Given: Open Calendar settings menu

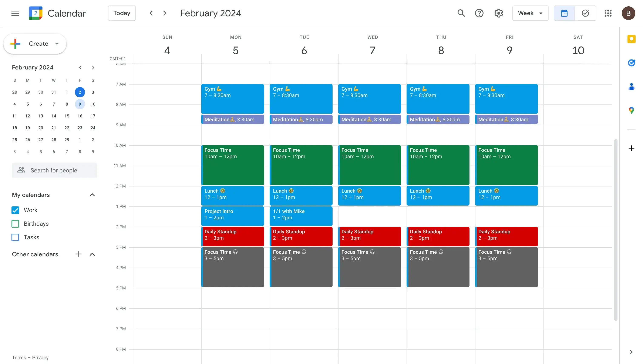Looking at the screenshot, I should pyautogui.click(x=498, y=13).
